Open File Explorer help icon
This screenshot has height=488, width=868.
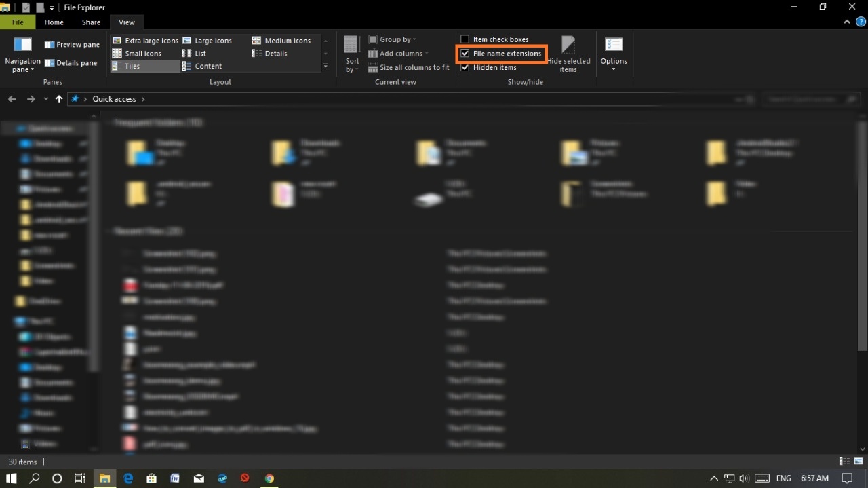(860, 22)
